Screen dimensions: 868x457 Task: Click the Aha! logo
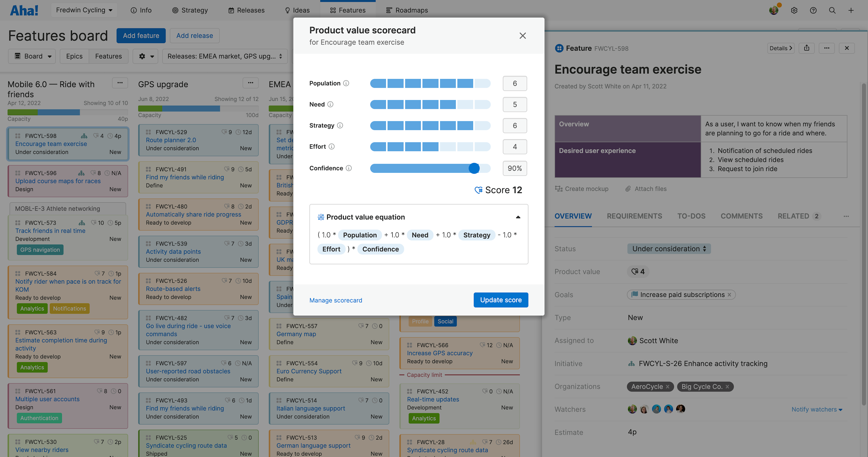24,10
